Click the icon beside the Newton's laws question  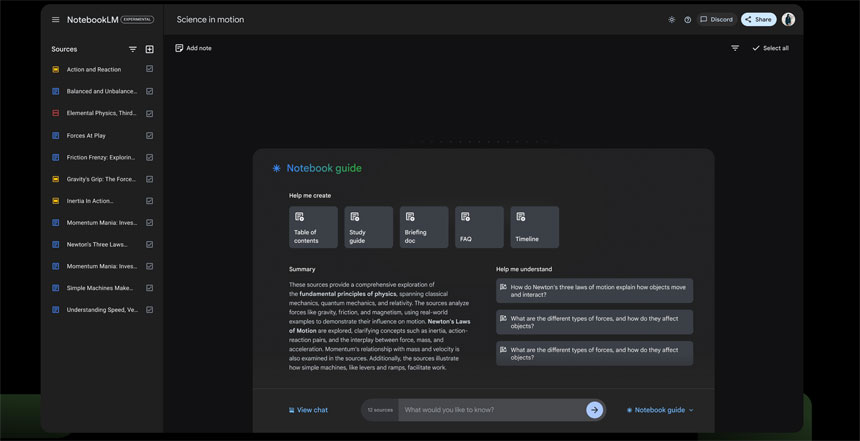[503, 287]
